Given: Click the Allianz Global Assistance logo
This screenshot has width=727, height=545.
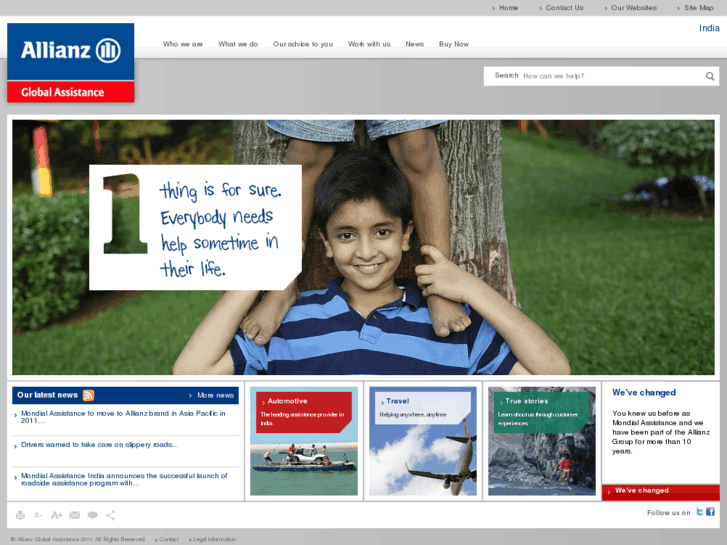Looking at the screenshot, I should click(x=70, y=63).
